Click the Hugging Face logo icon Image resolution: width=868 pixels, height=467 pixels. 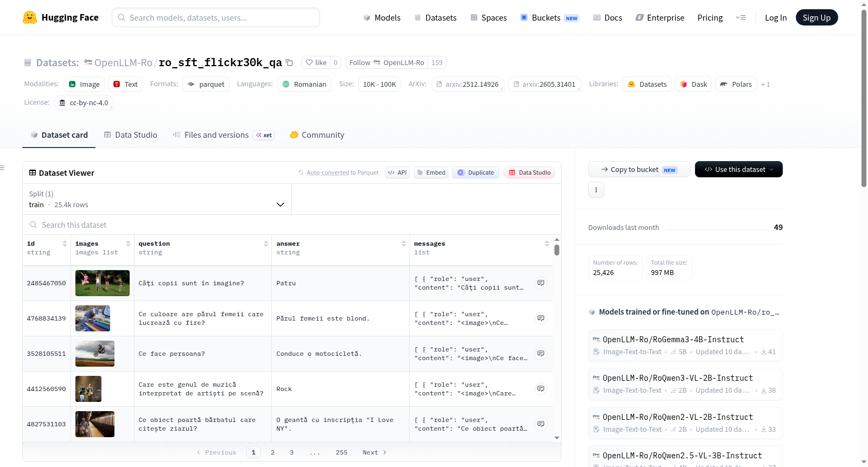(x=30, y=17)
